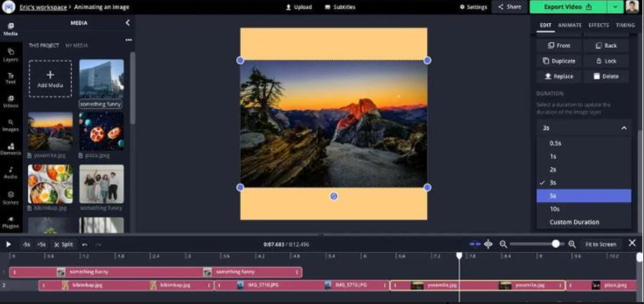Open the Layers sidebar panel

tap(10, 54)
